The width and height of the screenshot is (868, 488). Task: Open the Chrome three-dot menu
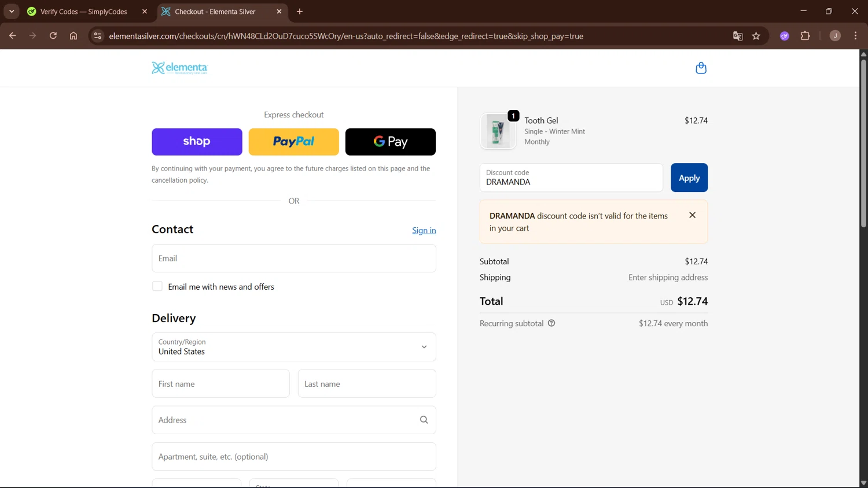coord(855,36)
